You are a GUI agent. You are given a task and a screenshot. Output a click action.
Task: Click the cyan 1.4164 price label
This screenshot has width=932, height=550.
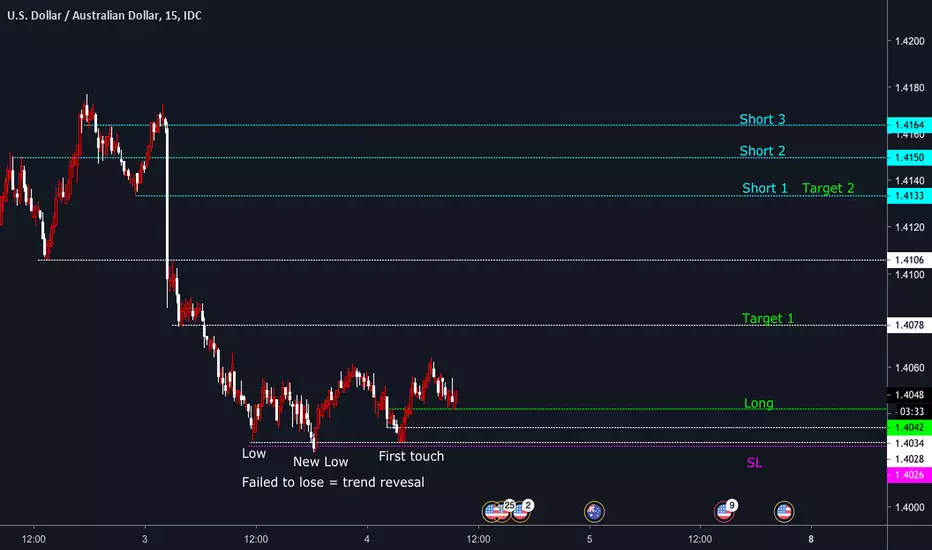909,125
